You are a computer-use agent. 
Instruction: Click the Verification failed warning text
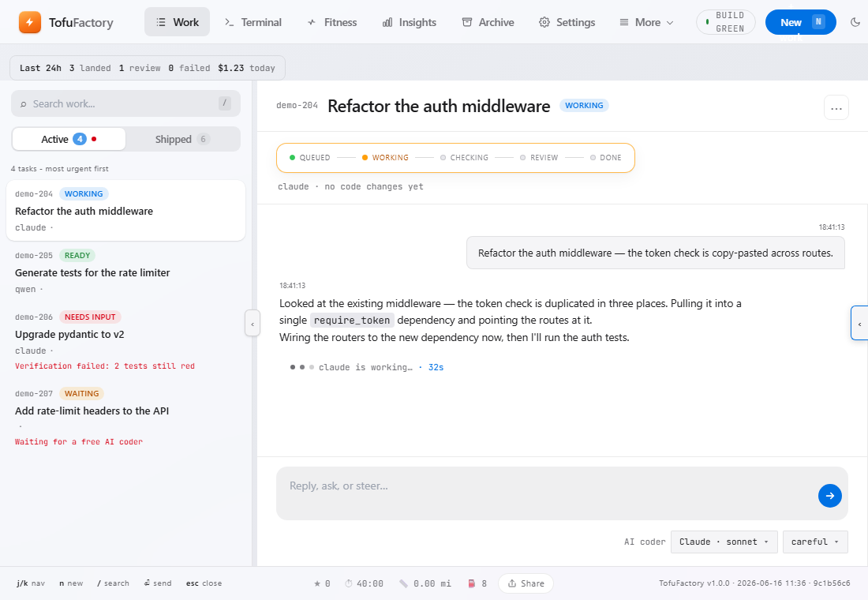pyautogui.click(x=105, y=366)
